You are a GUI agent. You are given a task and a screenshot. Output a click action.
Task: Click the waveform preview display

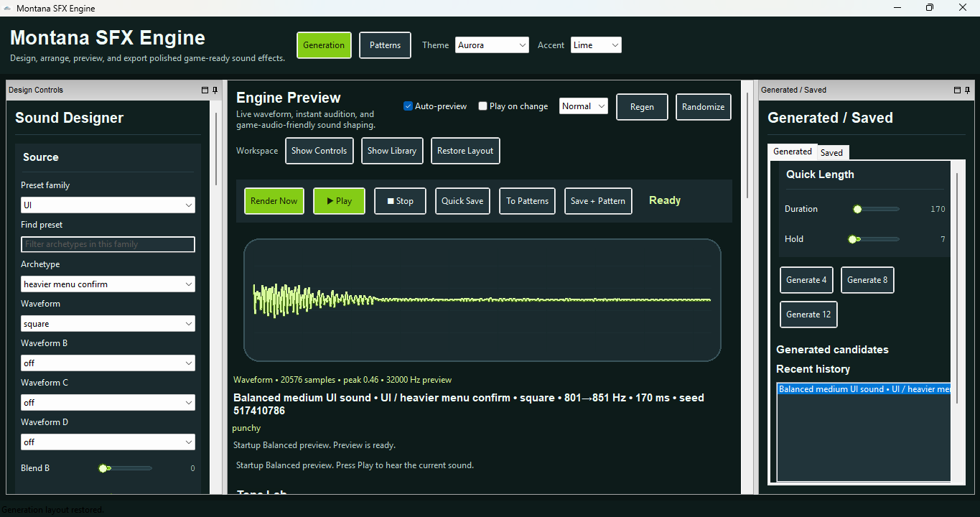click(x=482, y=300)
